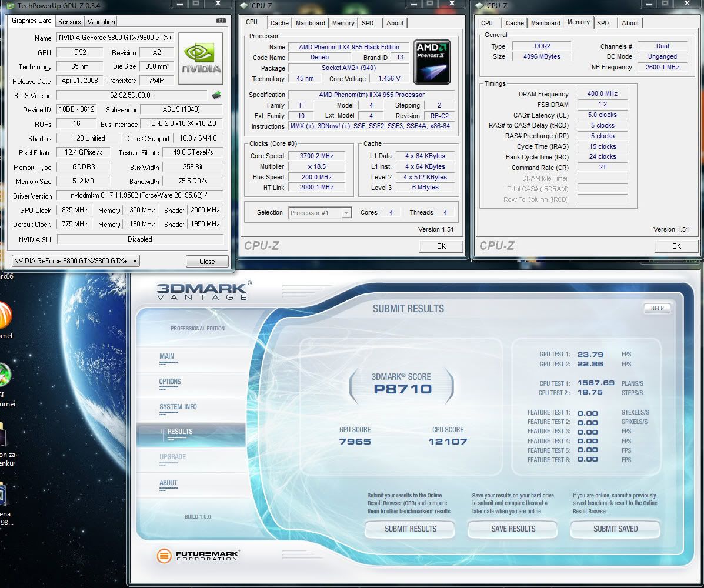Click the Multiplier value x 18.5
This screenshot has height=588, width=704.
click(x=316, y=166)
